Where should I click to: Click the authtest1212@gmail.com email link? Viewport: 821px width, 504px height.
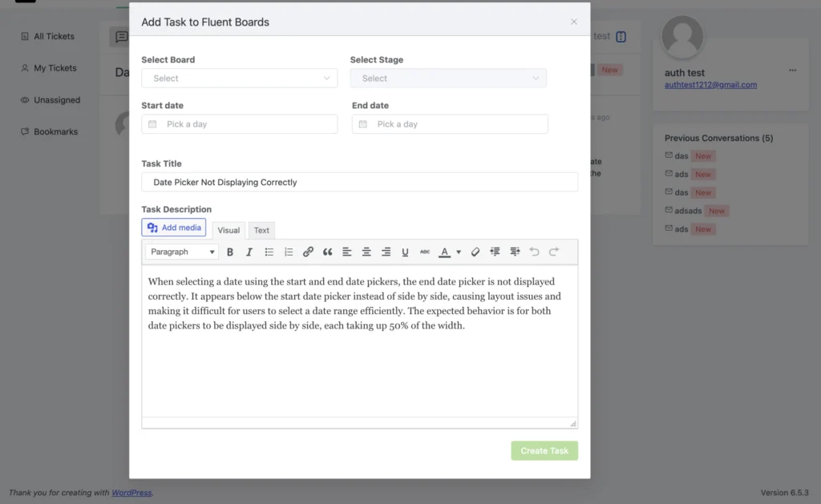click(x=710, y=85)
